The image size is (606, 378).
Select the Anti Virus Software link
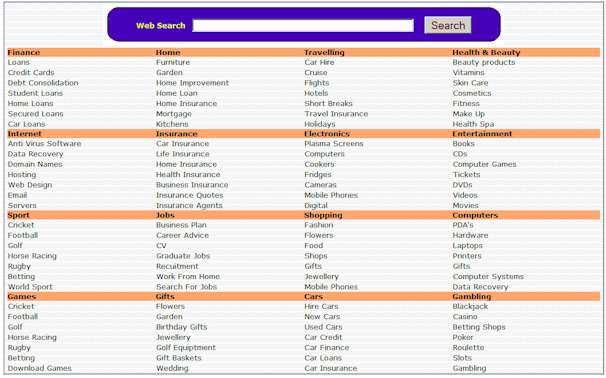tap(44, 144)
